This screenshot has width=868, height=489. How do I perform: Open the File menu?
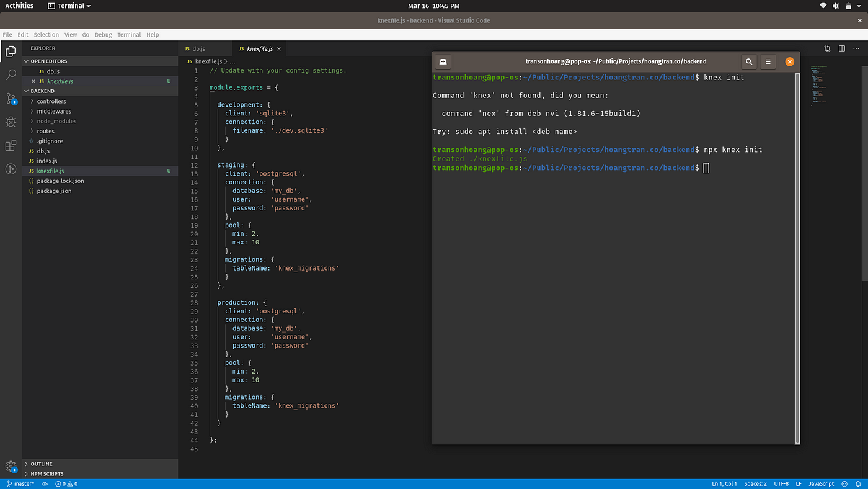click(7, 35)
